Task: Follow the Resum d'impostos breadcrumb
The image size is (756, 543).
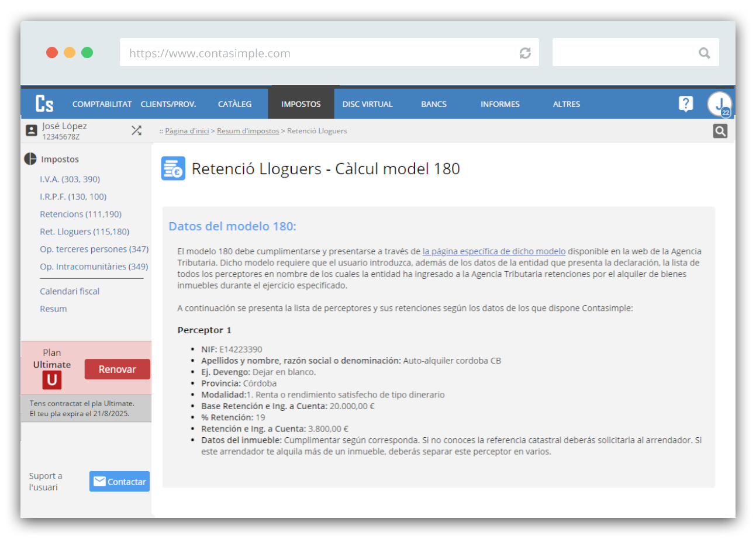Action: point(248,131)
